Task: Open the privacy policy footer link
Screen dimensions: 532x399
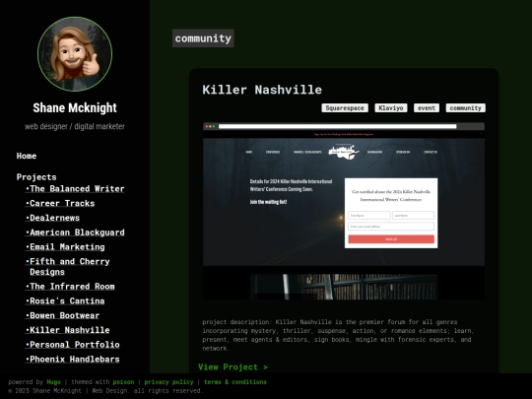Action: pyautogui.click(x=168, y=382)
